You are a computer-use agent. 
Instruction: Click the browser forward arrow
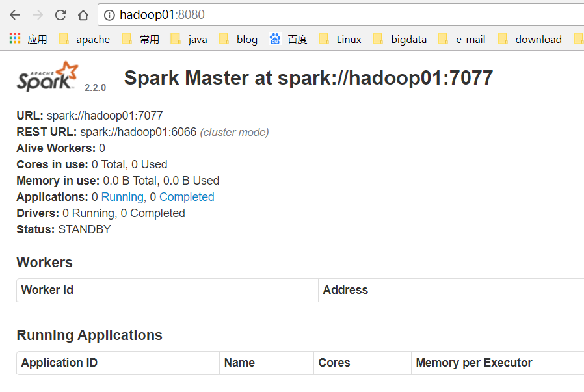click(x=37, y=14)
